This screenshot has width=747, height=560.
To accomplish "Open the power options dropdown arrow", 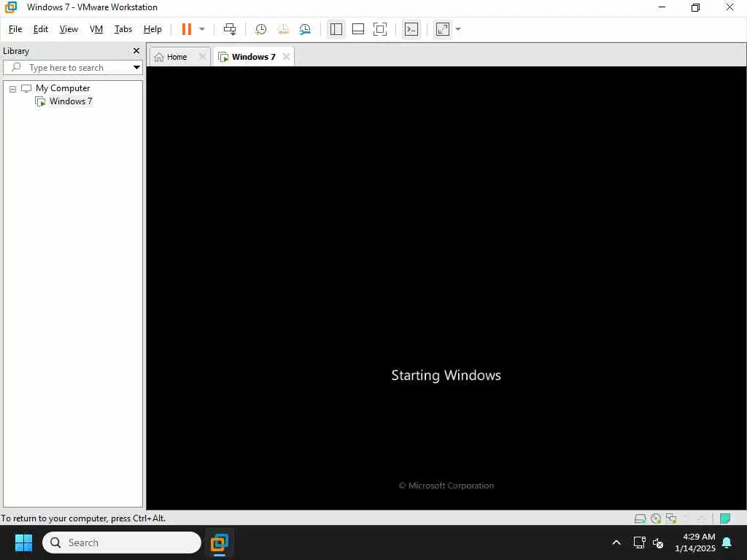I will coord(202,29).
